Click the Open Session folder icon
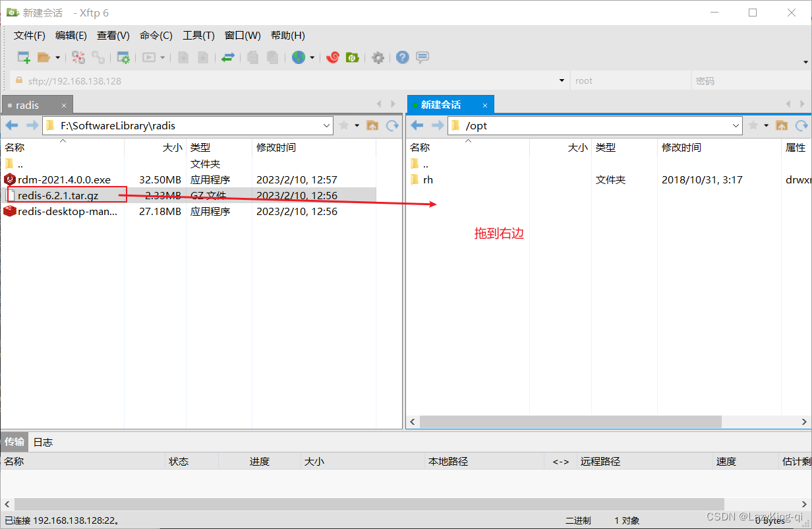 click(x=43, y=57)
